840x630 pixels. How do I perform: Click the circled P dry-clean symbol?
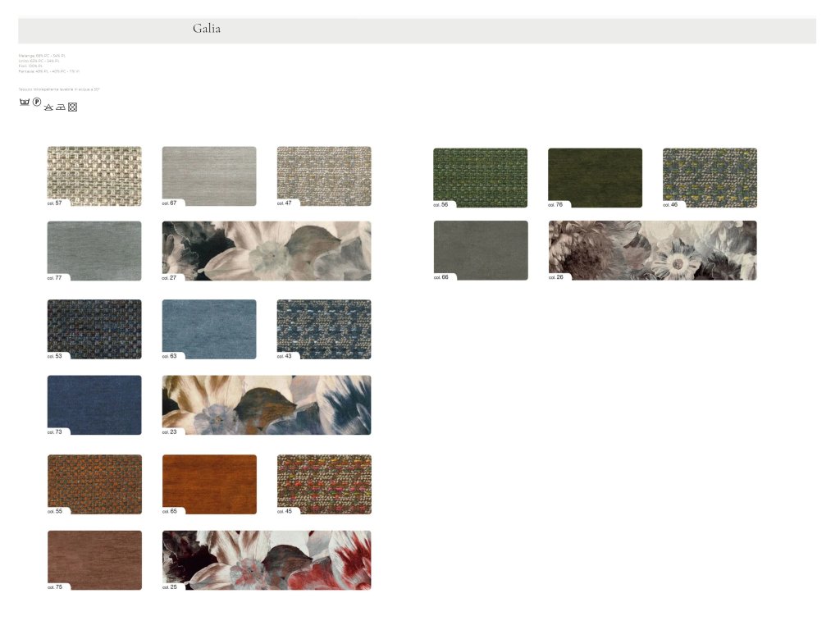[x=37, y=103]
